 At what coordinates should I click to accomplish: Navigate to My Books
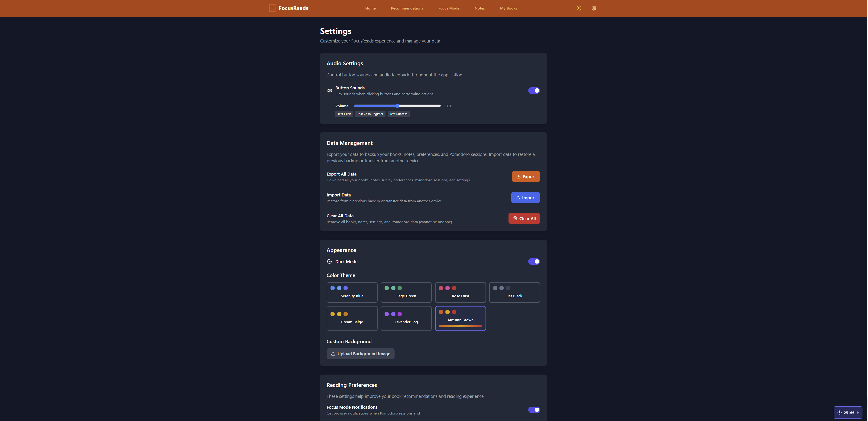tap(508, 8)
